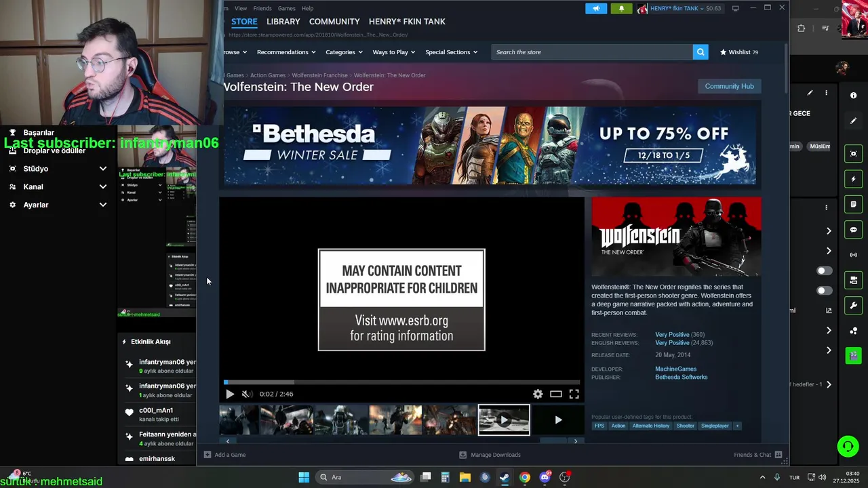Open the Special Sections dropdown
Viewport: 868px width, 488px height.
click(x=451, y=52)
